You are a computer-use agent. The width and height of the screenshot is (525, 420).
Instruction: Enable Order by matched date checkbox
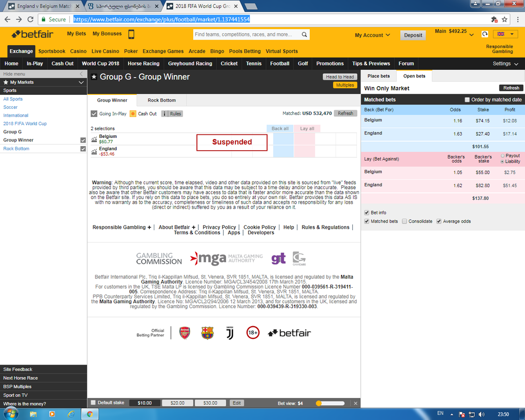point(467,100)
